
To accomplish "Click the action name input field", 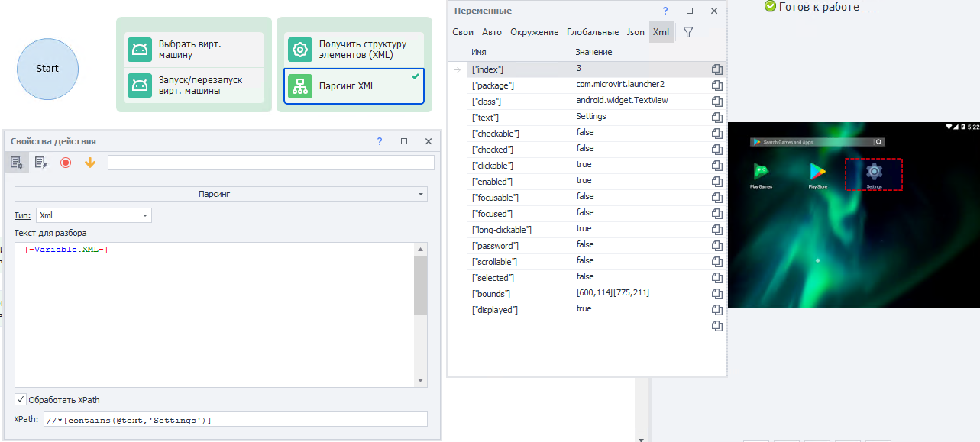I will 271,162.
